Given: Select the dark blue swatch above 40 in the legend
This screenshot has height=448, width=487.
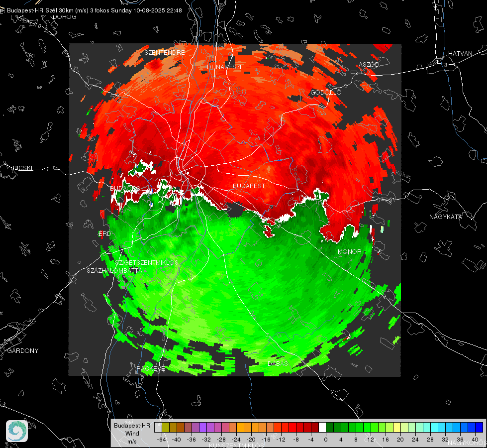Looking at the screenshot, I should (x=479, y=428).
